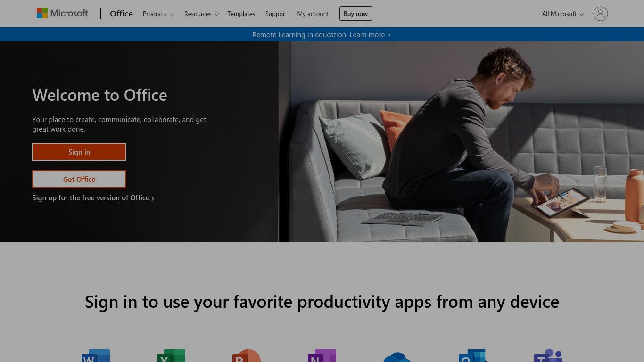Open the My account menu item
This screenshot has height=362, width=644.
313,14
